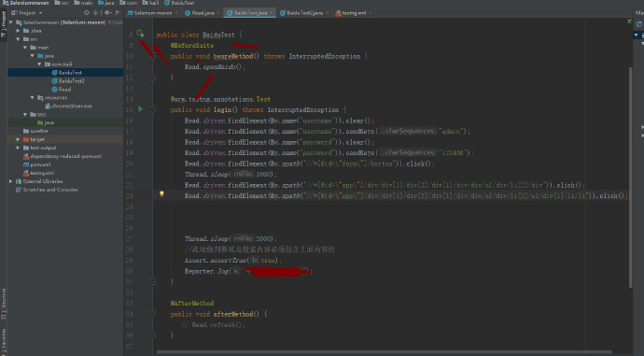Image resolution: width=644 pixels, height=356 pixels.
Task: Close the testng.xml tab
Action: coord(370,13)
